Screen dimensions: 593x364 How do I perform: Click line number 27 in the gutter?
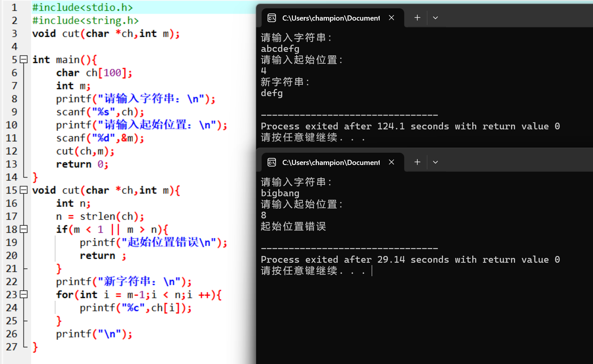[x=11, y=347]
